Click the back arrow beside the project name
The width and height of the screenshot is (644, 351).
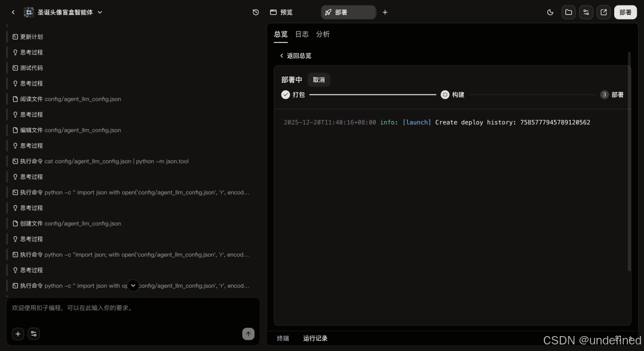click(13, 13)
